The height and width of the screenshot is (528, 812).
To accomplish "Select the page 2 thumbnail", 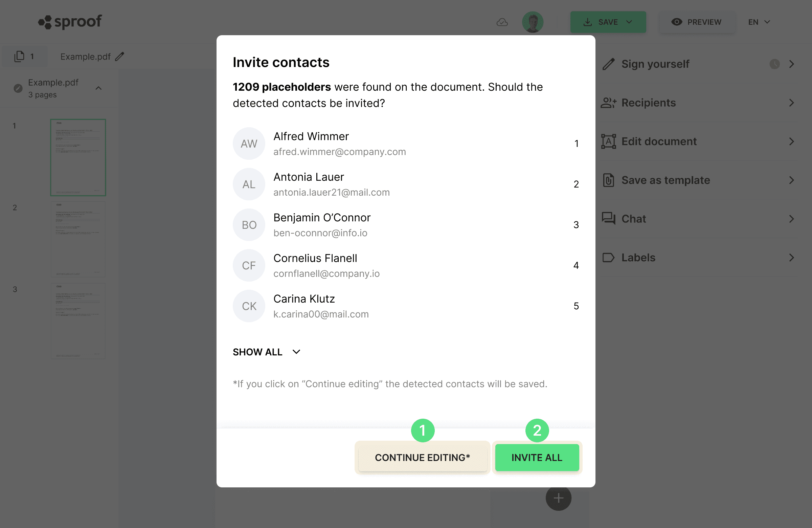I will click(x=78, y=239).
